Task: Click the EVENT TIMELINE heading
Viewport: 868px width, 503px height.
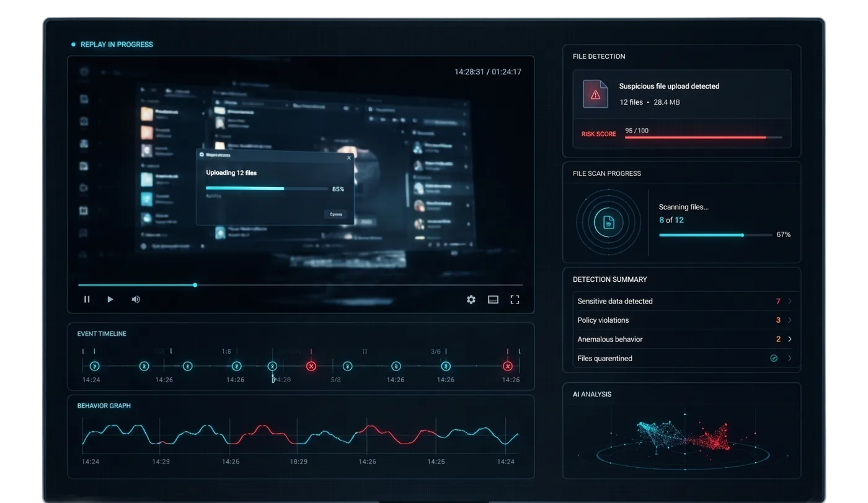Action: (102, 334)
